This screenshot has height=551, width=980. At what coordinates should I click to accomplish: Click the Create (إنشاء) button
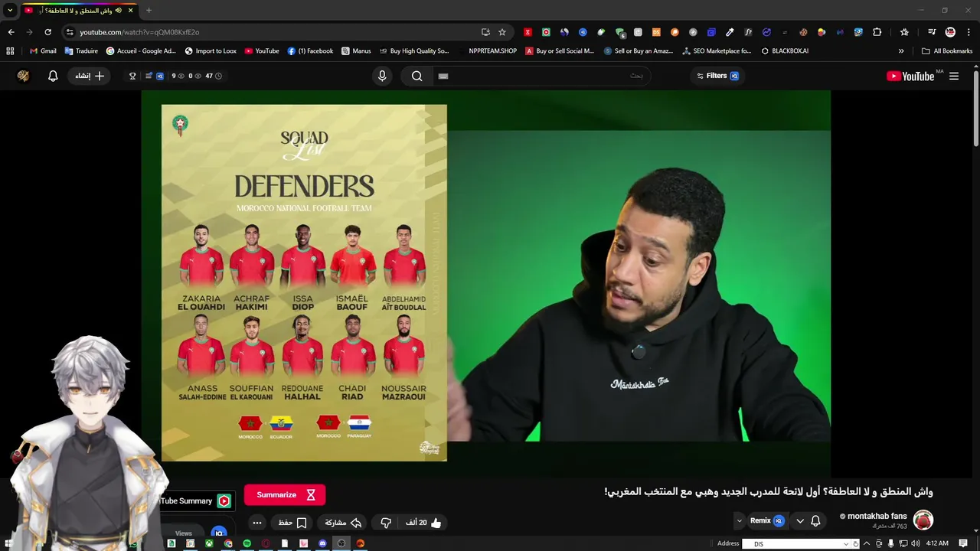[x=90, y=76]
